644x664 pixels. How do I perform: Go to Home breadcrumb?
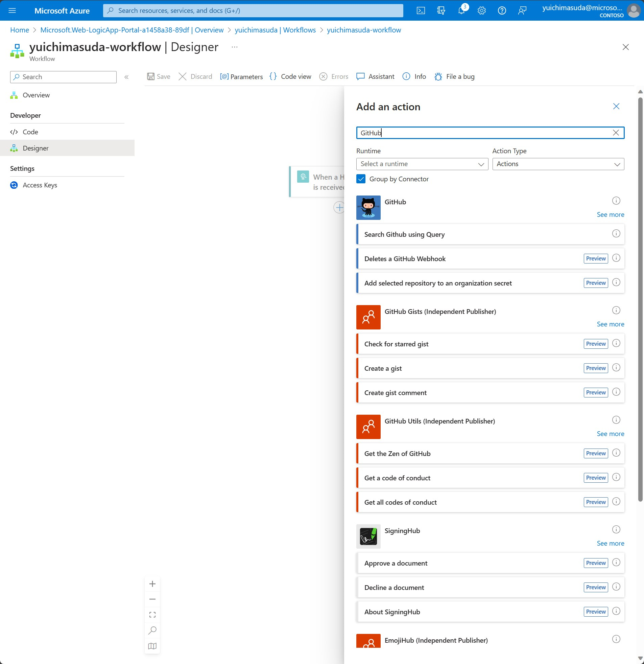[20, 30]
